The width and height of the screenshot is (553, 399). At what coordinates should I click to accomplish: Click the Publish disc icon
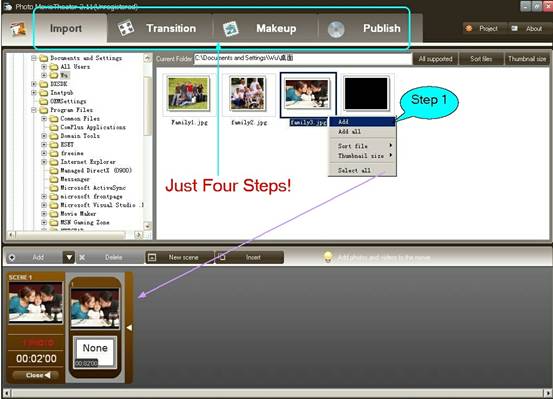pos(336,30)
